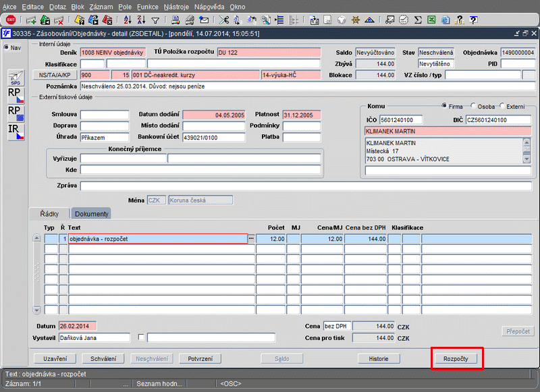Toggle the checkbox next to Vystavil field
This screenshot has height=392, width=540.
pyautogui.click(x=141, y=337)
